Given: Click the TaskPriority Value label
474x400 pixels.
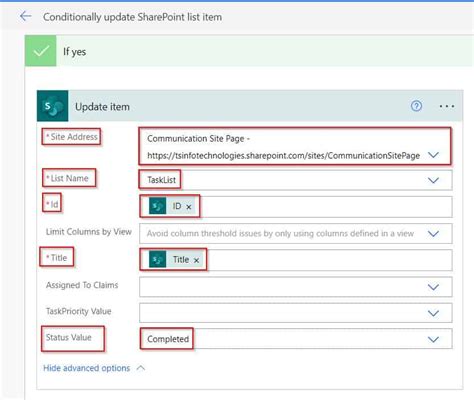Looking at the screenshot, I should coord(78,311).
